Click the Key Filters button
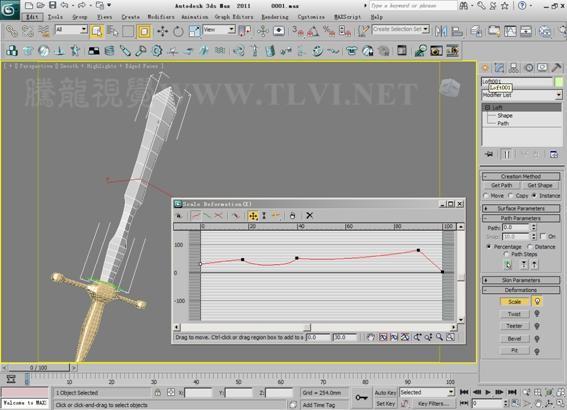Image resolution: width=567 pixels, height=410 pixels. 433,403
